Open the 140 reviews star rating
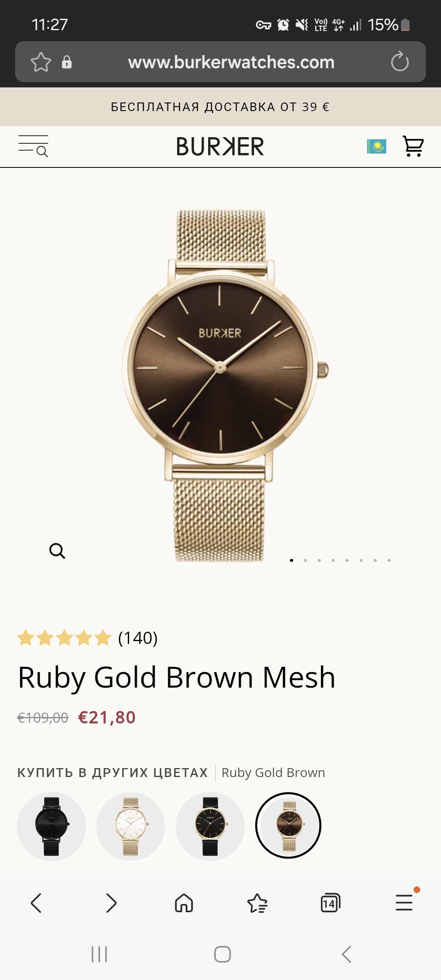 [x=87, y=637]
